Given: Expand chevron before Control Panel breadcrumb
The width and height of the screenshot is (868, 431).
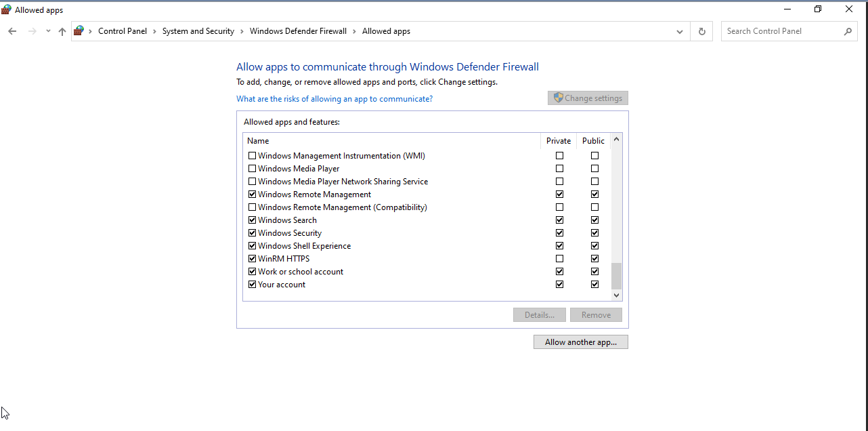Looking at the screenshot, I should 91,31.
